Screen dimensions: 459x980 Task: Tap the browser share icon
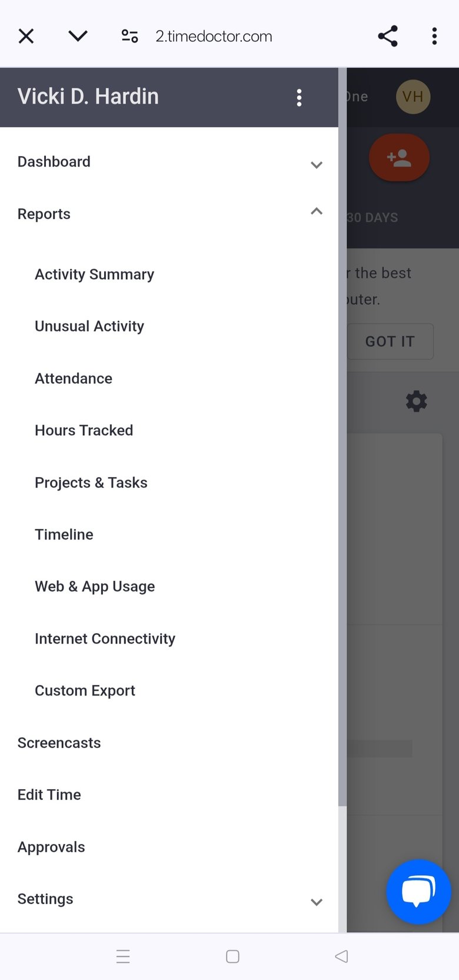click(x=388, y=36)
